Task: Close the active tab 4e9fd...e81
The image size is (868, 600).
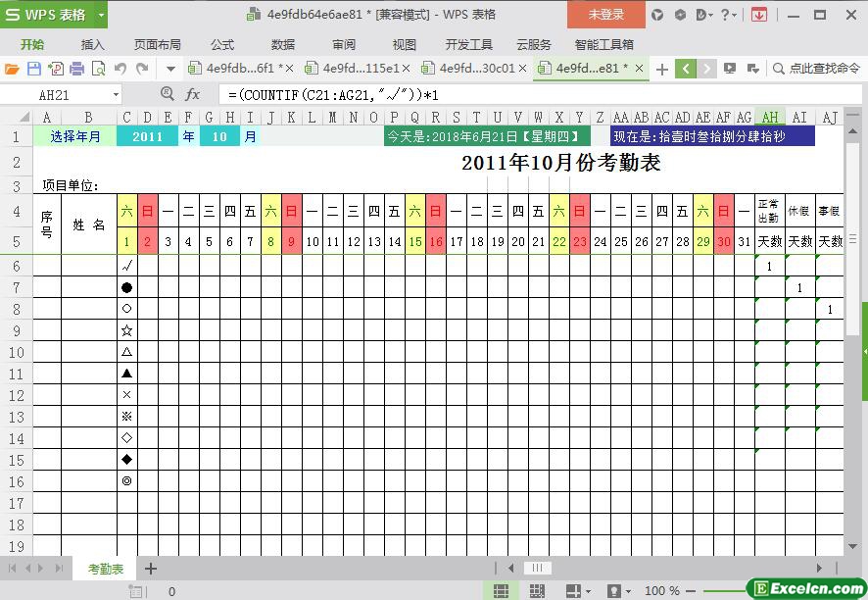Action: coord(639,69)
